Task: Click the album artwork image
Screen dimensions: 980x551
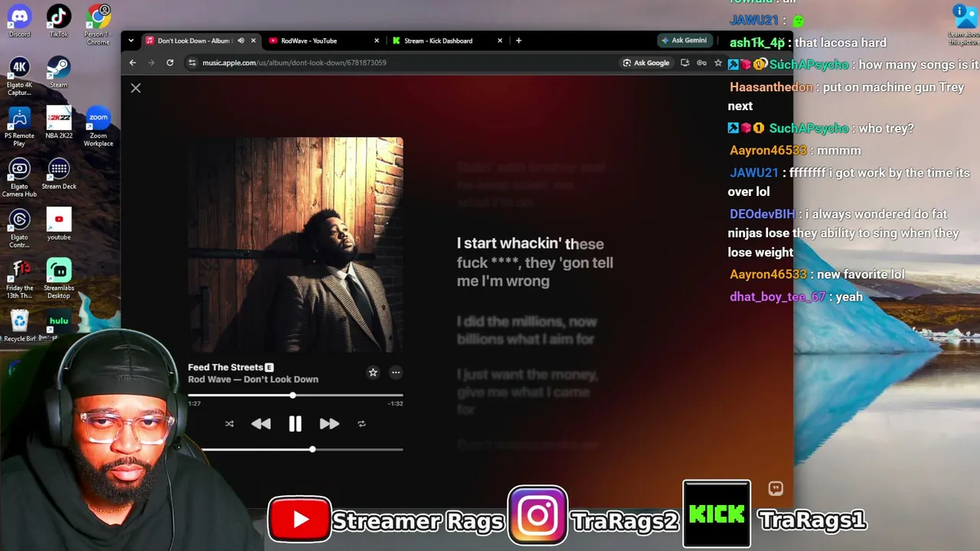Action: pos(296,245)
